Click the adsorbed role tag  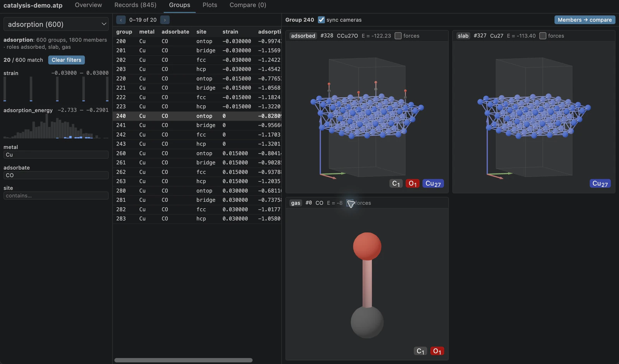tap(303, 36)
